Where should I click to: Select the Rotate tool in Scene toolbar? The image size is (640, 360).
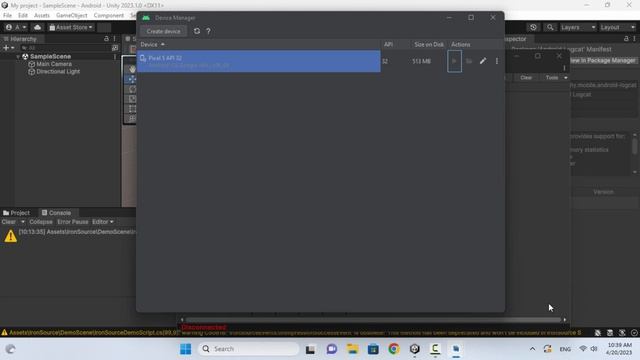click(x=132, y=89)
